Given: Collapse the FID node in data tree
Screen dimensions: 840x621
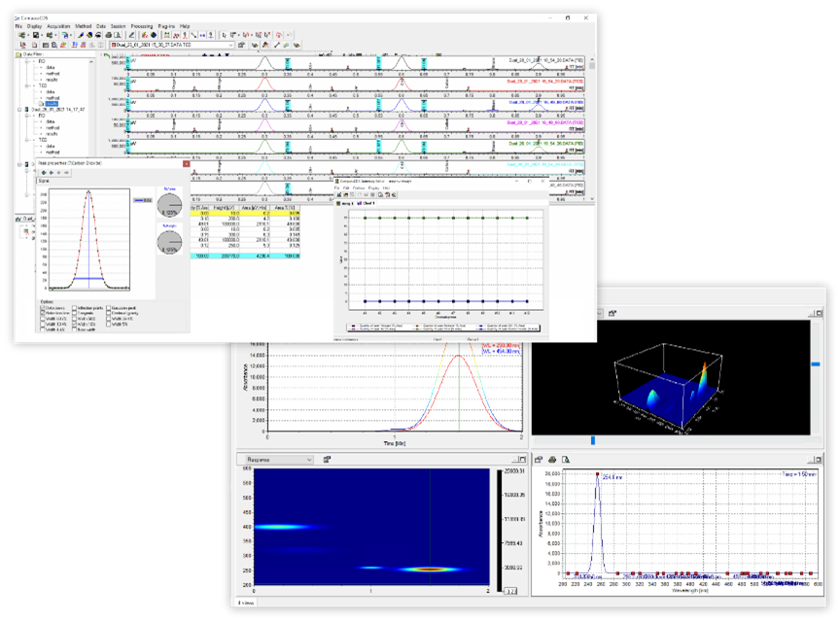Looking at the screenshot, I should click(x=27, y=61).
